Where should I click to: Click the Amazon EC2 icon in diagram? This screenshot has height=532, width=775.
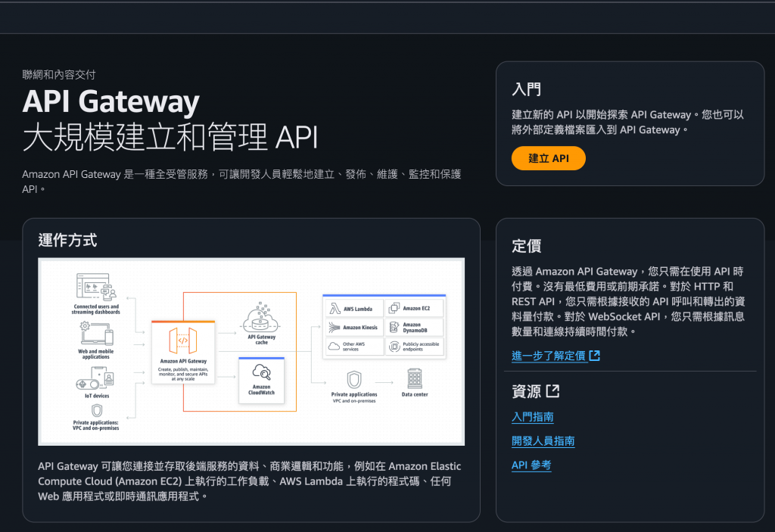point(394,308)
